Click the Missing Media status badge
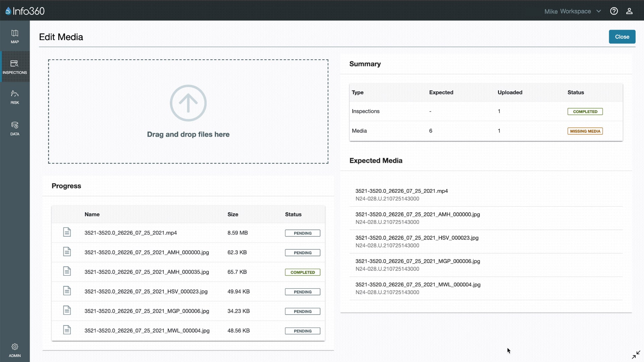644x362 pixels. pyautogui.click(x=585, y=131)
